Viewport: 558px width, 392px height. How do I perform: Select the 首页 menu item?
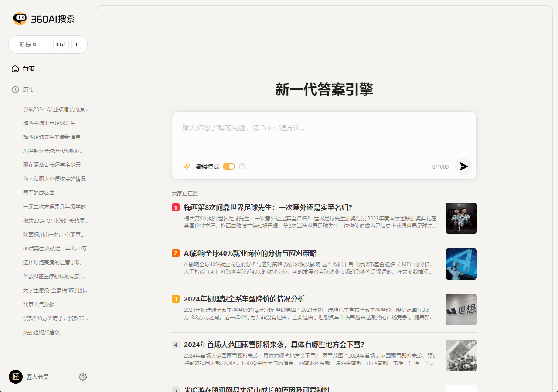point(29,69)
